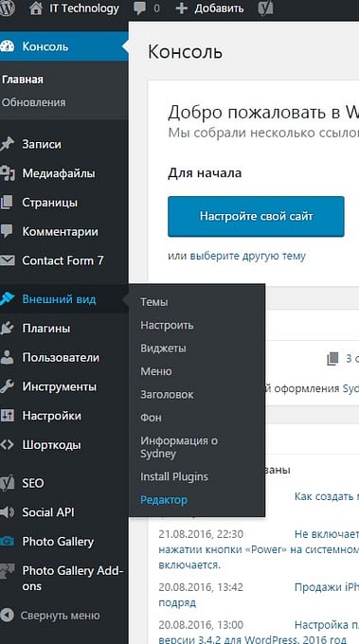
Task: Click the Photo Gallery camera icon
Action: coord(7,542)
